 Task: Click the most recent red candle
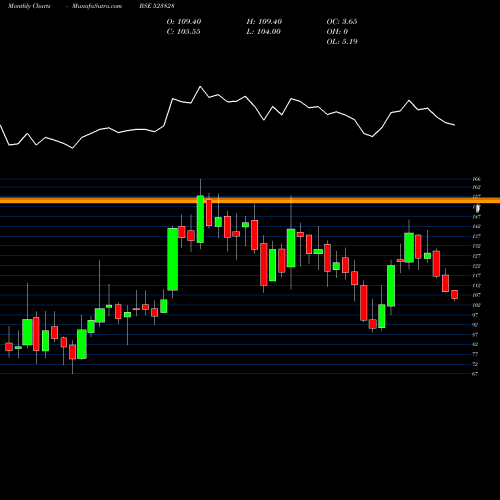tap(455, 294)
